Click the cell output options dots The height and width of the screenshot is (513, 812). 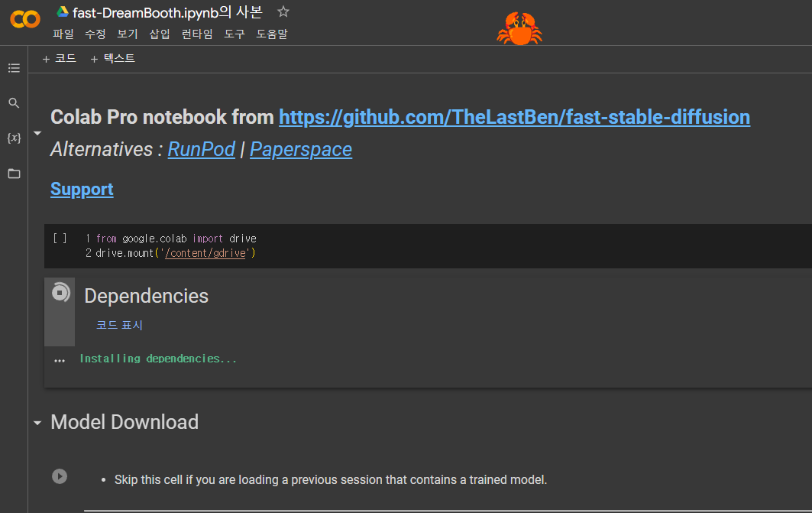click(60, 360)
